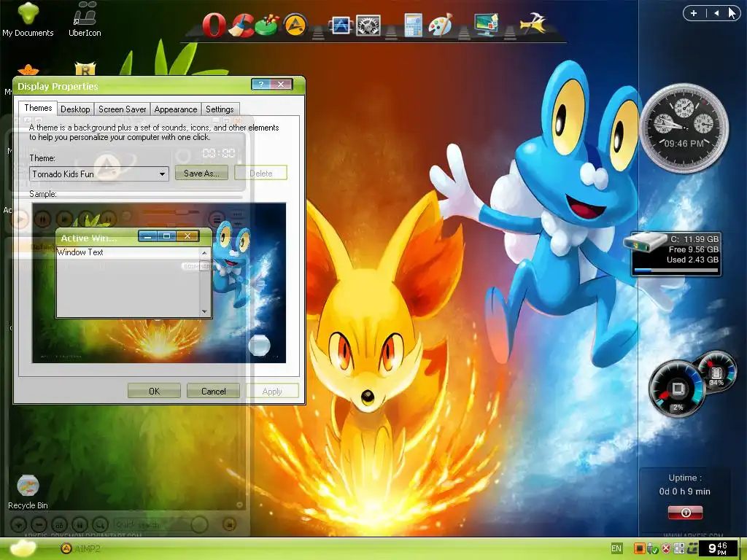Switch to the Desktop tab
Image resolution: width=747 pixels, height=560 pixels.
75,109
